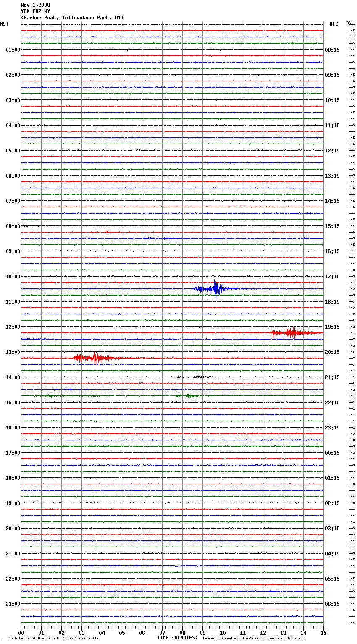Click the UTC label '15:15'

(332, 226)
